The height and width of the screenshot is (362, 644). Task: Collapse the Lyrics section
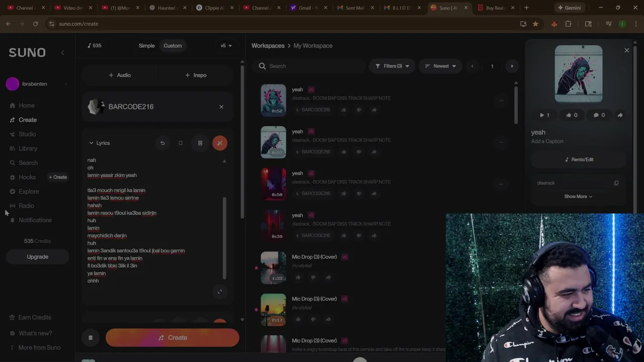(x=99, y=143)
